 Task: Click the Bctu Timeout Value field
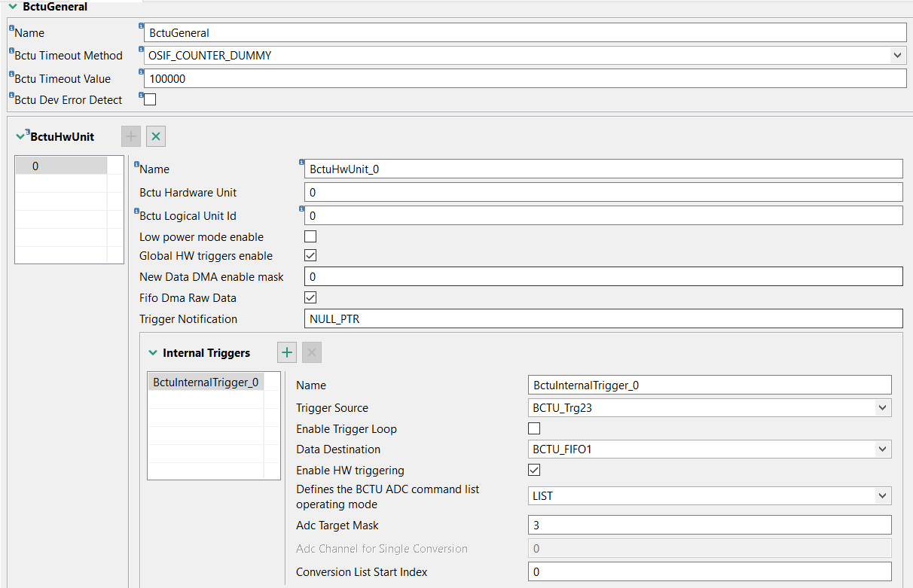point(523,78)
